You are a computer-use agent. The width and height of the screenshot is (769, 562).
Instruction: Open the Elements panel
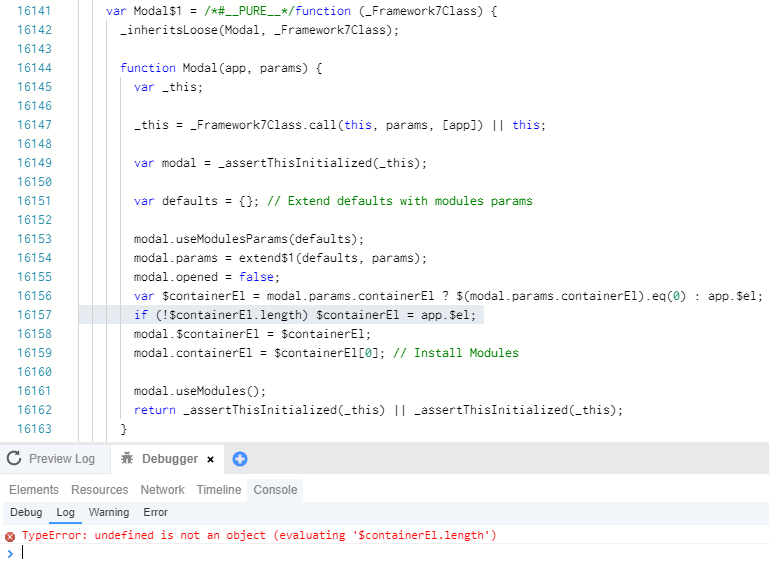pos(34,489)
